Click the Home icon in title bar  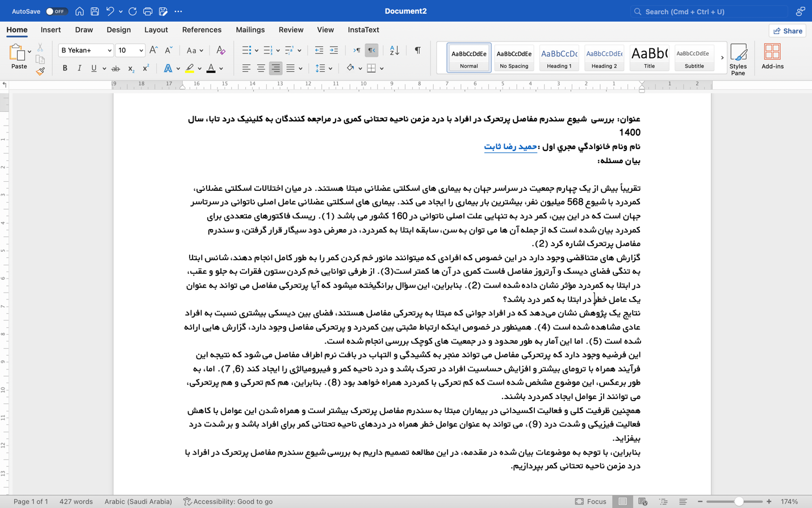(79, 11)
